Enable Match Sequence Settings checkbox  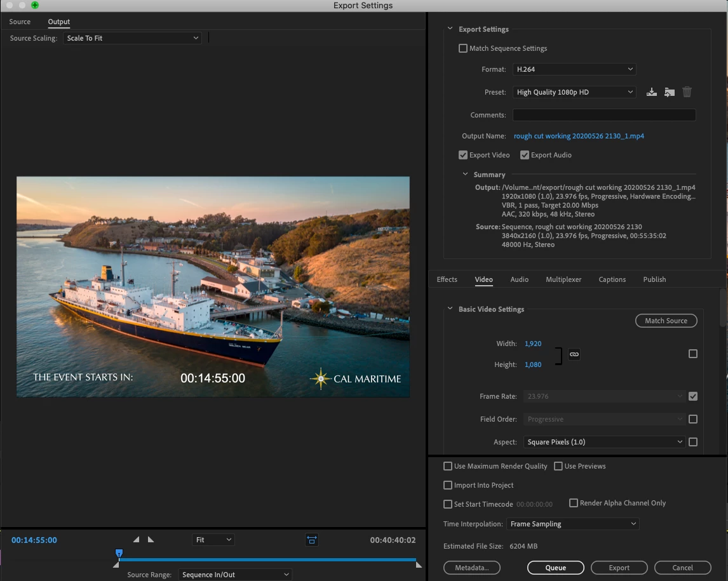point(463,48)
